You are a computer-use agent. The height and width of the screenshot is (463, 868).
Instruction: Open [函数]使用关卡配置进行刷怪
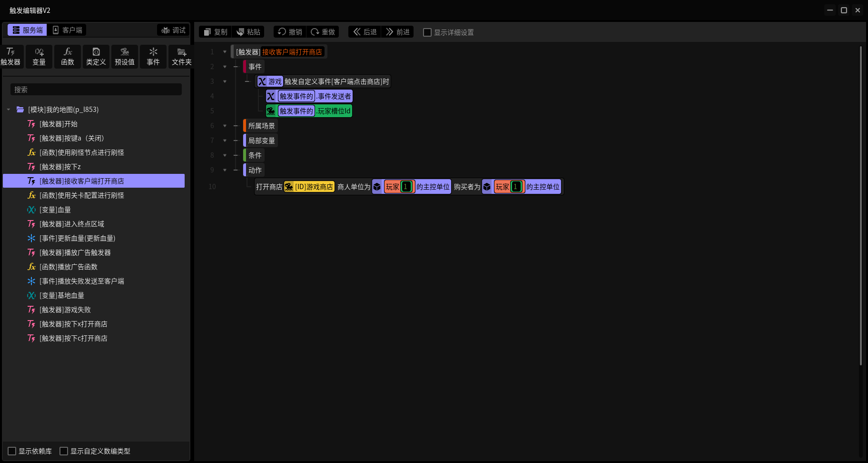point(94,195)
